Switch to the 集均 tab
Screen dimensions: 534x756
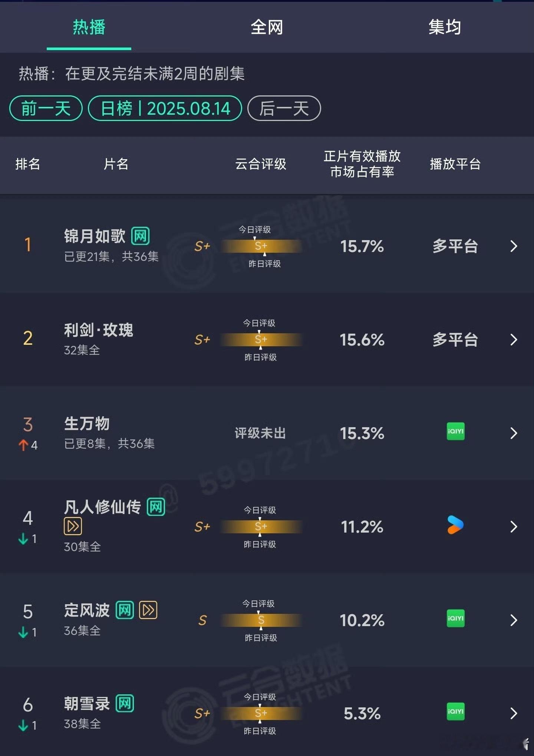[445, 27]
